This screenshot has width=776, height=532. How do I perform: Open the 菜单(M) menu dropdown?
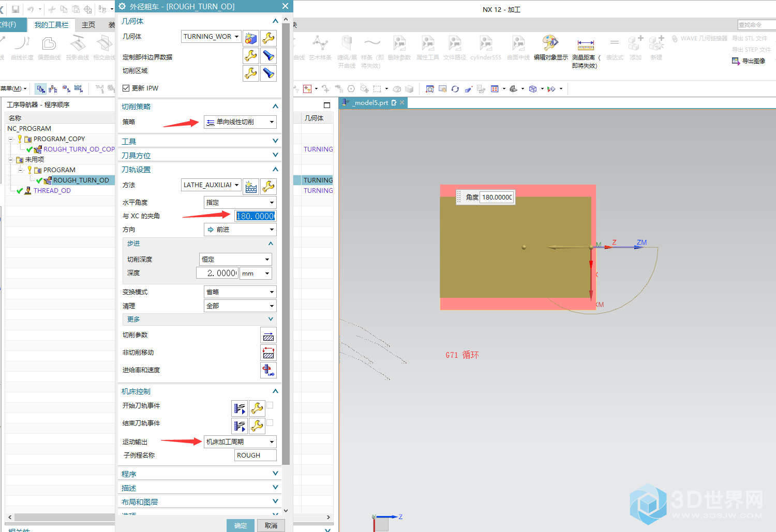13,88
